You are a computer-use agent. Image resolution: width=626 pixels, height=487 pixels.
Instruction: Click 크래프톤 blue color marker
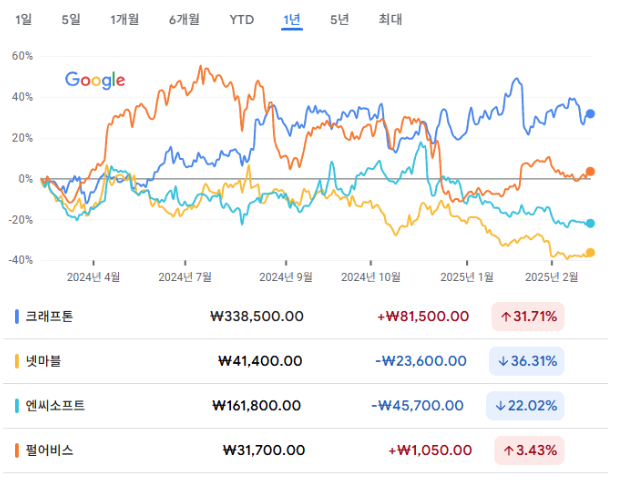pos(17,317)
